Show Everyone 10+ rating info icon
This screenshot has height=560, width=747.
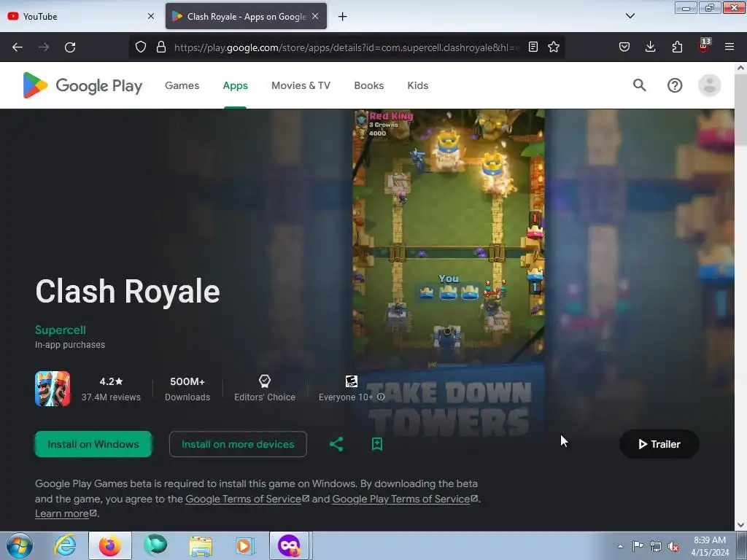381,397
